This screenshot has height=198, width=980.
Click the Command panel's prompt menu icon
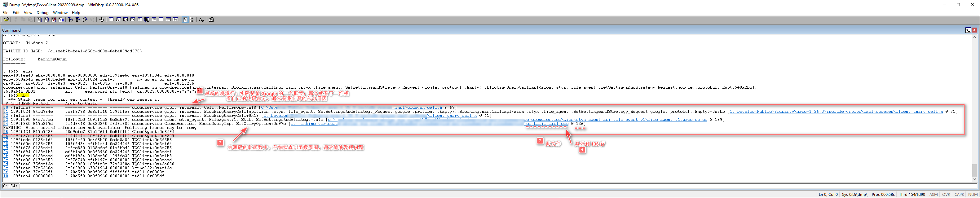968,30
